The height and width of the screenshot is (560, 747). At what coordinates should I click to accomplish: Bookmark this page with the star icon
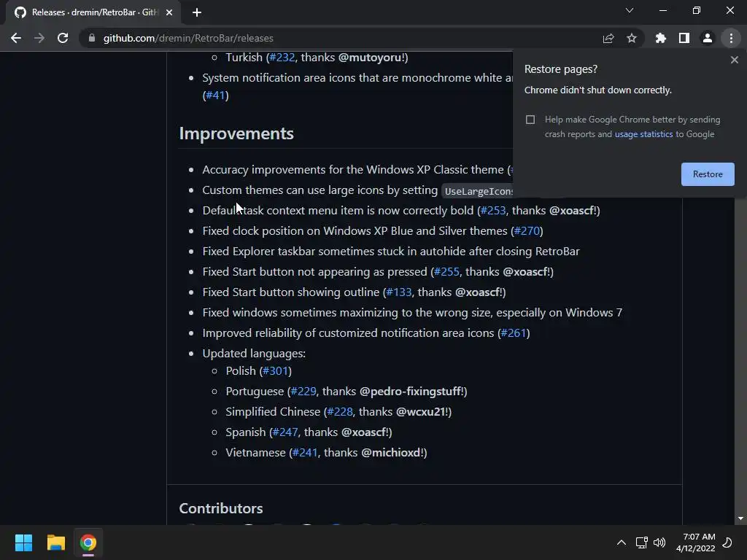[632, 38]
